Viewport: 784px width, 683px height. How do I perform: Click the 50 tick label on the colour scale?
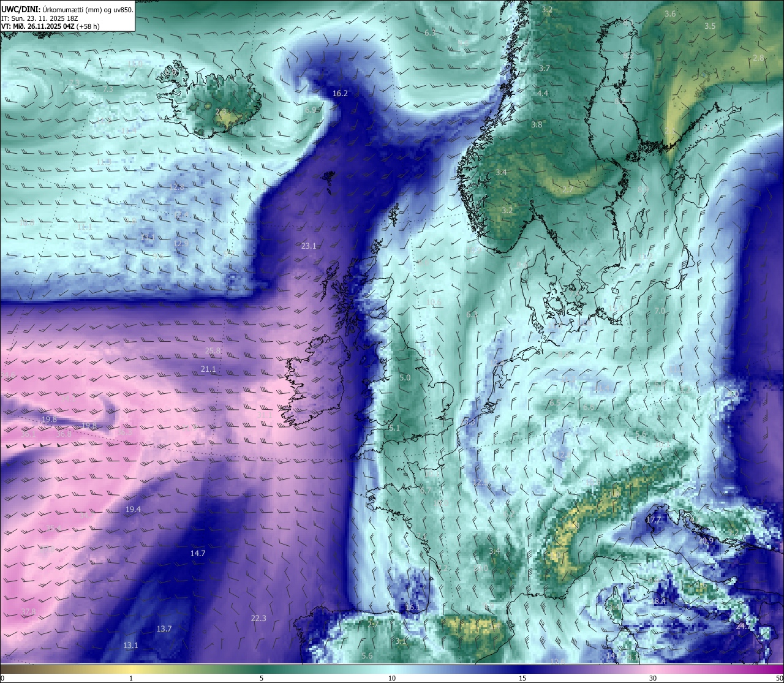(x=779, y=679)
